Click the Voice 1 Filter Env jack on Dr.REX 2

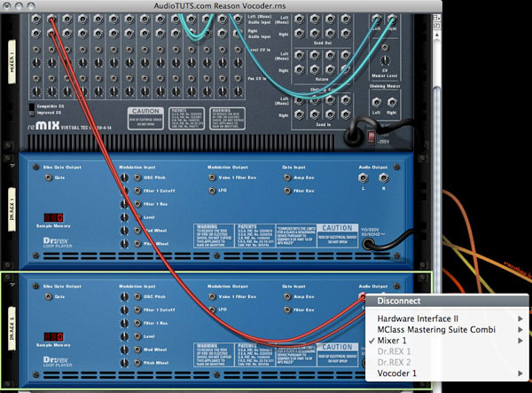click(x=212, y=296)
